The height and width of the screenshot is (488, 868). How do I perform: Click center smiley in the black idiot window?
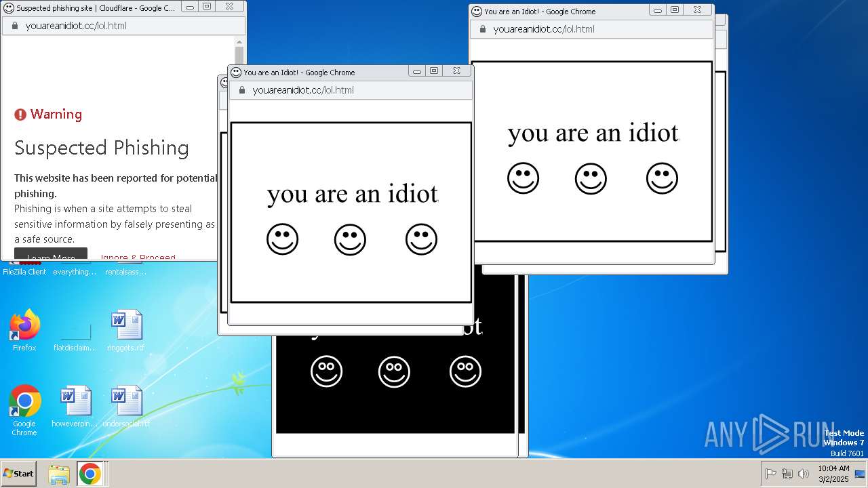394,372
